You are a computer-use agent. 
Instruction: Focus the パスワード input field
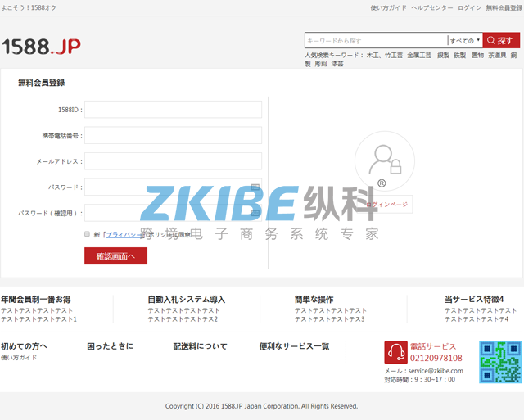[173, 187]
